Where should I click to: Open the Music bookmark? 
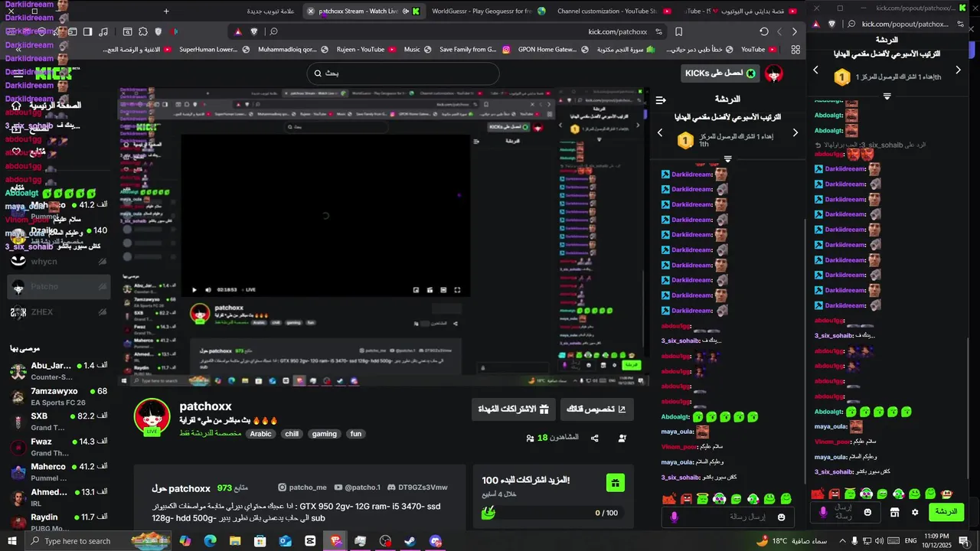(x=419, y=49)
